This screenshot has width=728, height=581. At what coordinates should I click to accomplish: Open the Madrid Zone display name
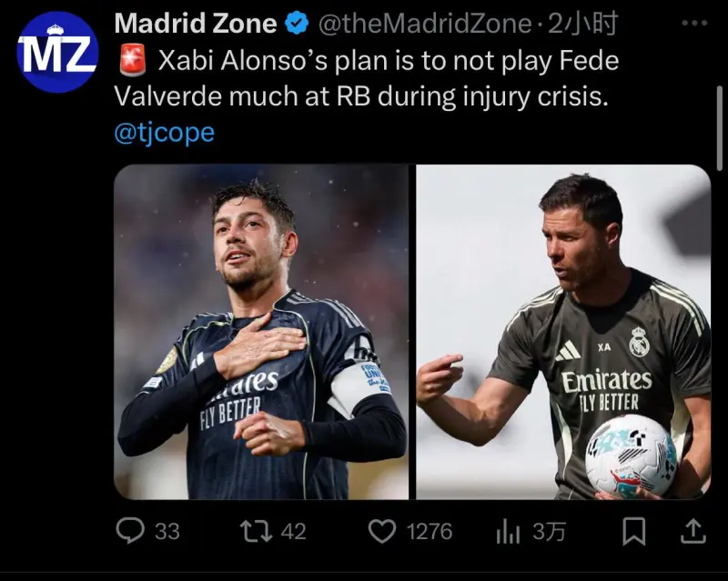point(196,24)
